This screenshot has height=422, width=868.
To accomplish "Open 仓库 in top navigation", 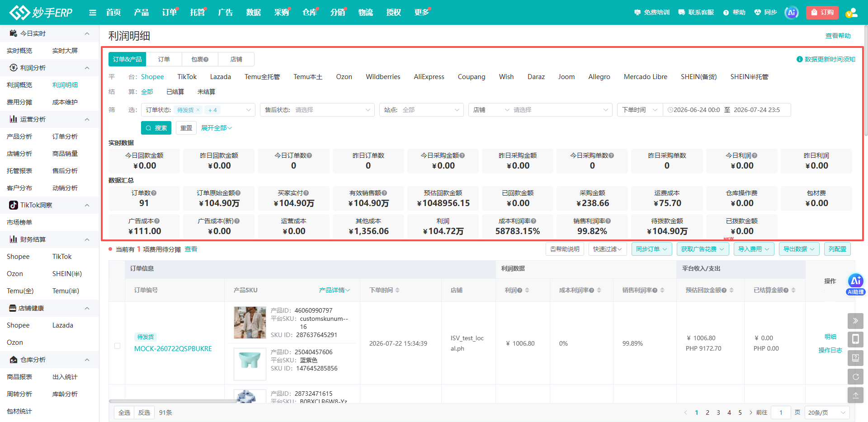I will pos(309,13).
